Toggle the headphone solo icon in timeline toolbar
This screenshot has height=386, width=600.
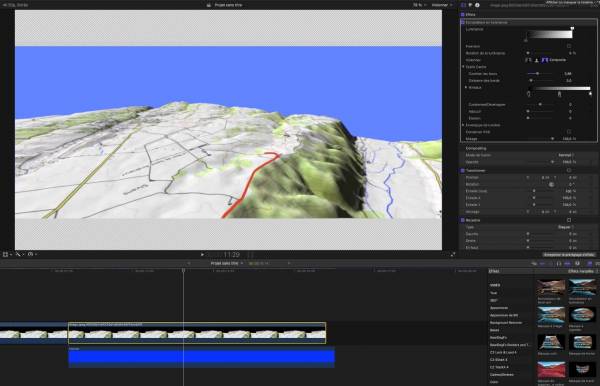[x=577, y=264]
